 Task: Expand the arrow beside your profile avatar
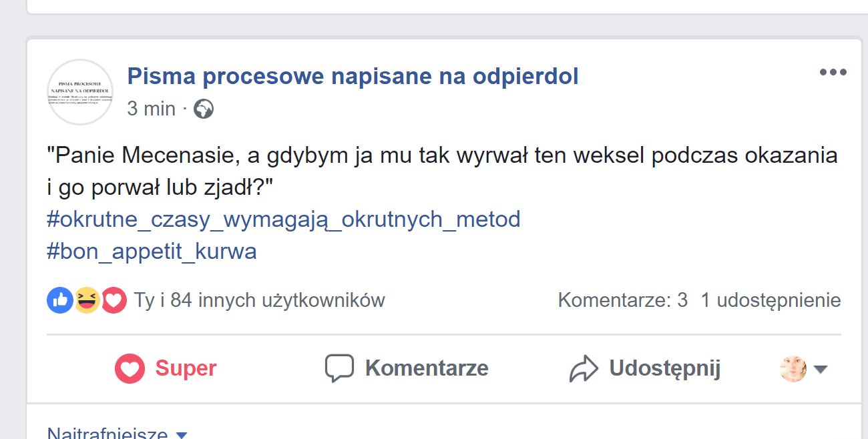(x=821, y=369)
